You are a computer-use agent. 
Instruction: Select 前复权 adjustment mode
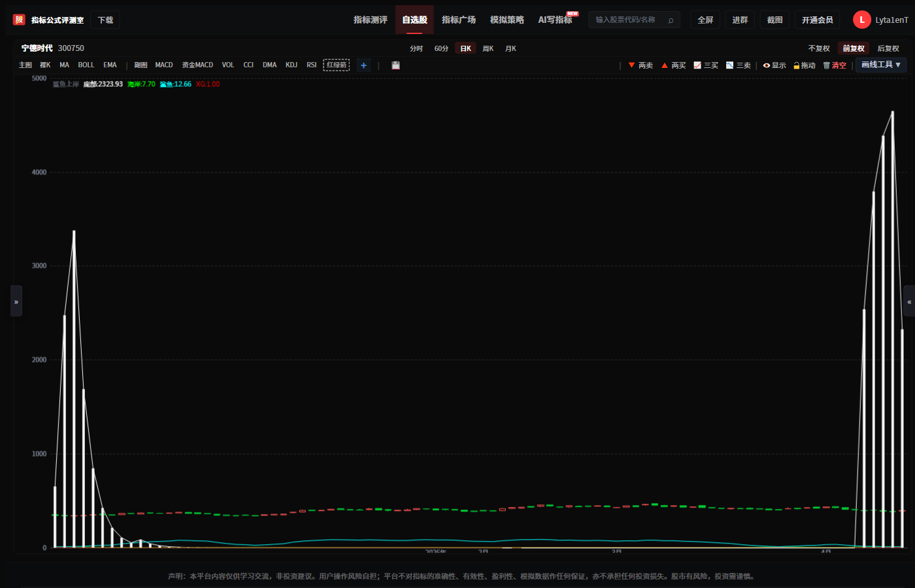[854, 48]
